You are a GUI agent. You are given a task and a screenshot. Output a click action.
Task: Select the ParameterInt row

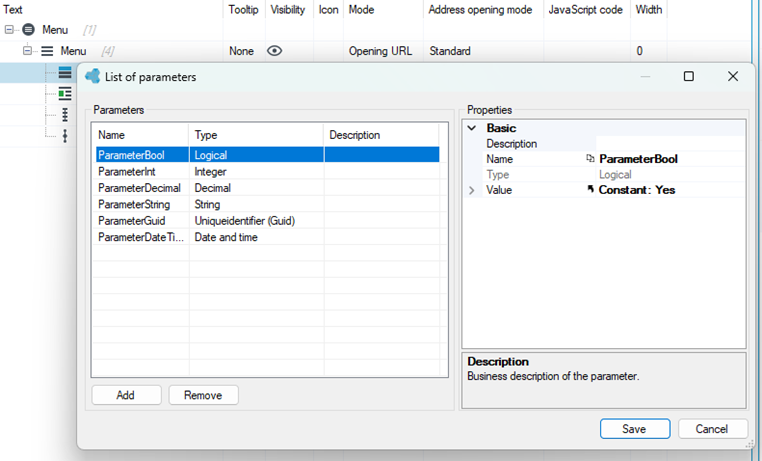point(267,171)
